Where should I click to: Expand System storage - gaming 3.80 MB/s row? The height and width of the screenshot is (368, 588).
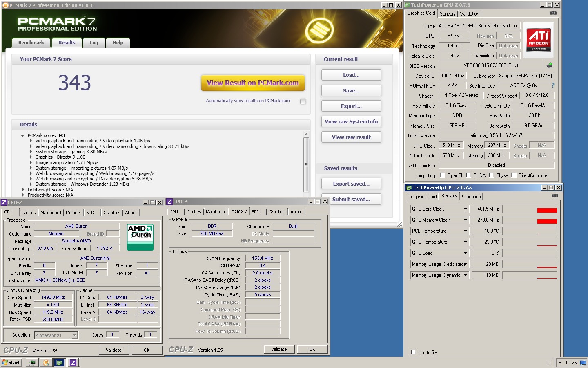tap(31, 152)
